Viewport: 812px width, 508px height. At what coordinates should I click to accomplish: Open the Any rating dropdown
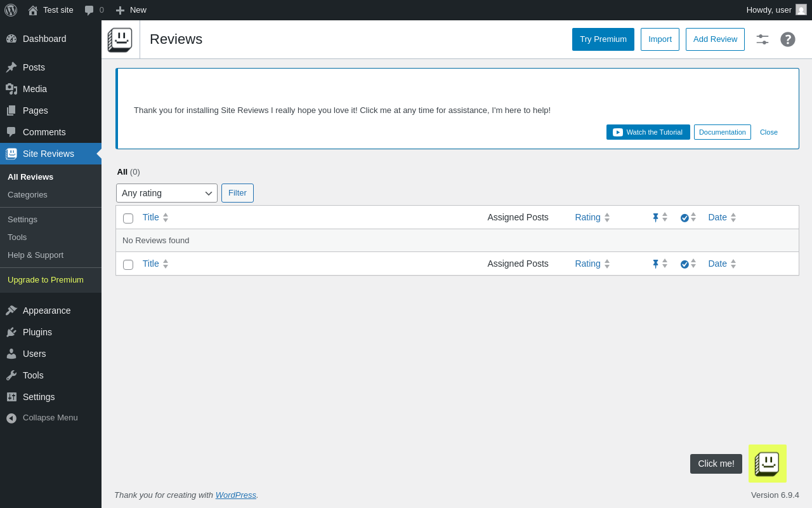(167, 193)
